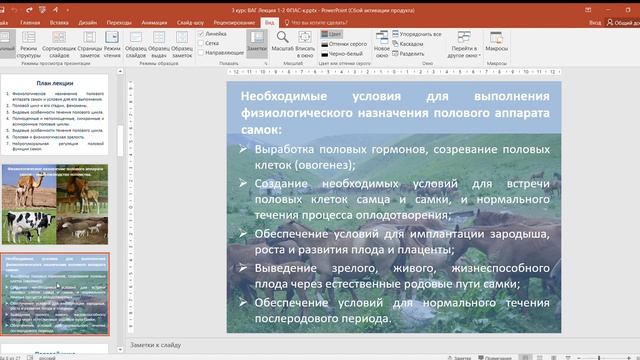Image resolution: width=640 pixels, height=360 pixels.
Task: Click the zoom slider handle in status bar
Action: (599, 358)
